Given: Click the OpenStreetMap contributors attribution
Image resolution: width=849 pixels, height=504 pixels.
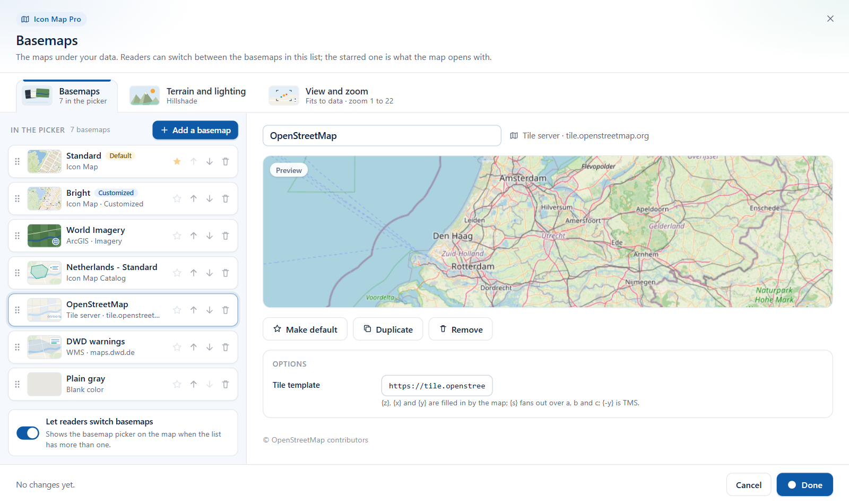Looking at the screenshot, I should [x=316, y=440].
